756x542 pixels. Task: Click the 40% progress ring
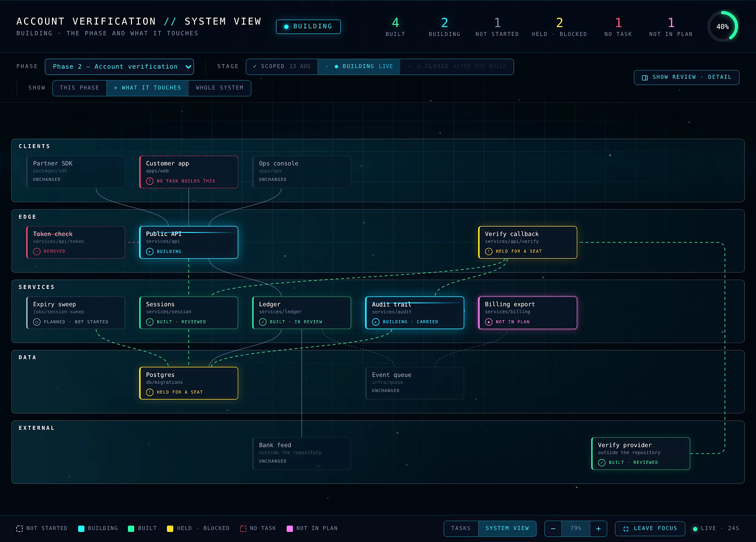click(x=722, y=27)
